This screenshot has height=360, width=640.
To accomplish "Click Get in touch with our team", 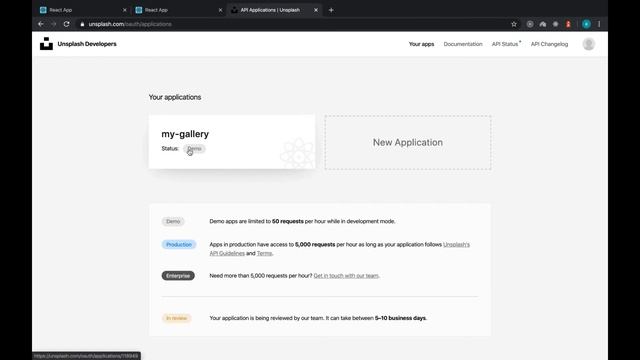I will pyautogui.click(x=346, y=276).
